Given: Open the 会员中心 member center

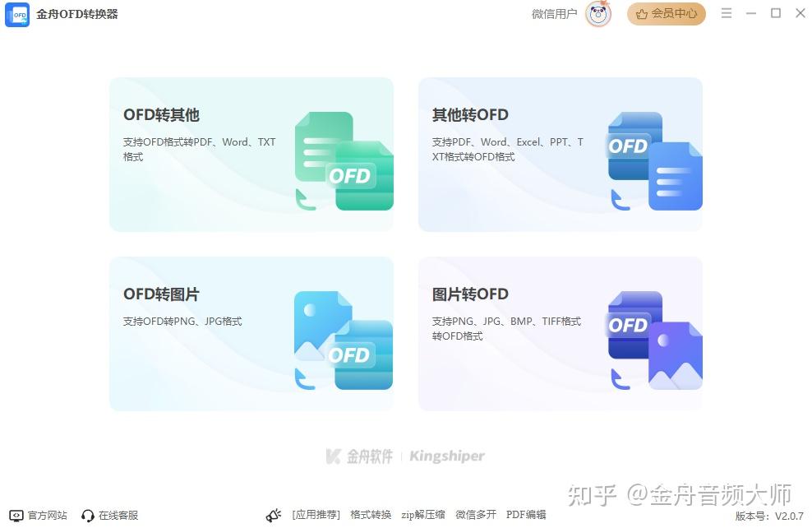Looking at the screenshot, I should click(x=667, y=14).
